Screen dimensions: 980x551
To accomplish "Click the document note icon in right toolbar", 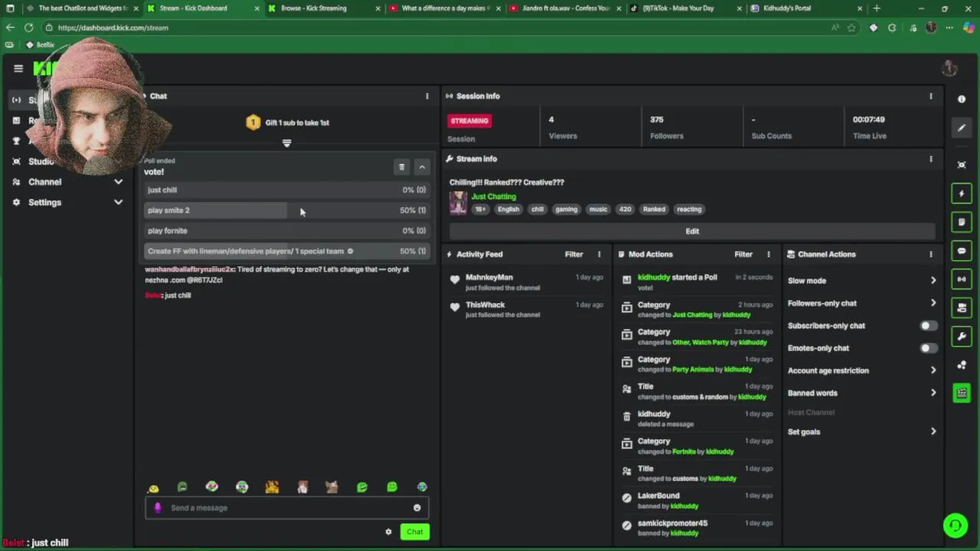I will 962,222.
